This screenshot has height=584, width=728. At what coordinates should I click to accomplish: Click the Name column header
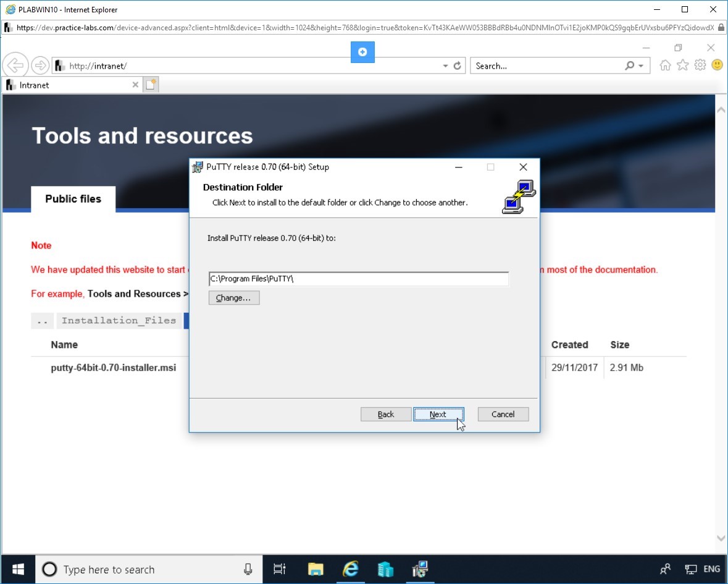pos(65,345)
